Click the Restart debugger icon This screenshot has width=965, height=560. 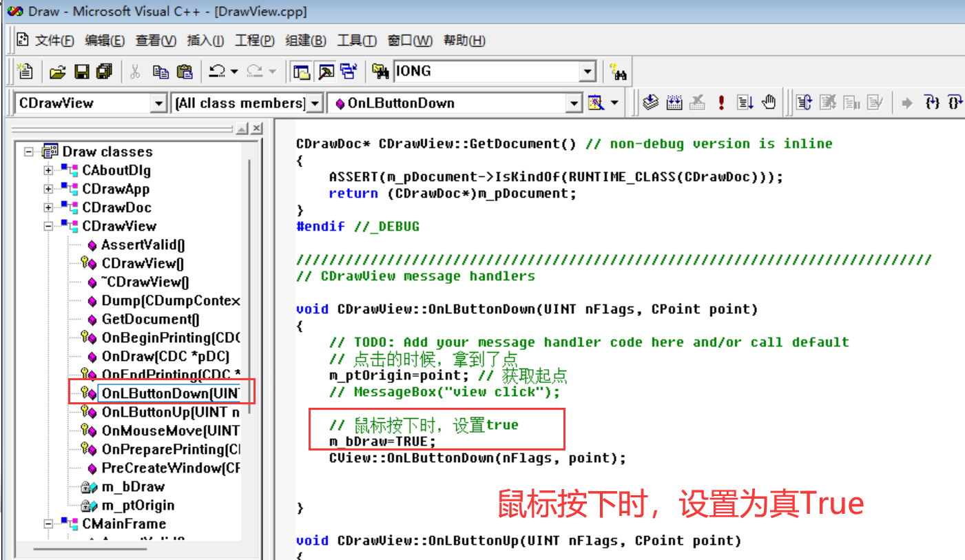(804, 103)
